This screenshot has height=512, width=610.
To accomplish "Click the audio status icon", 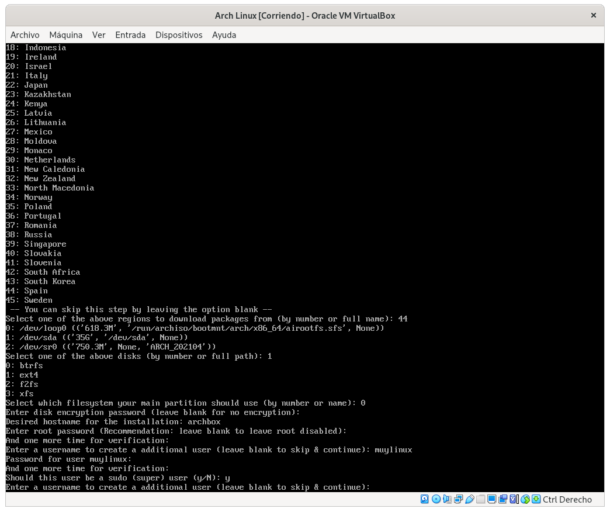I will coord(447,499).
